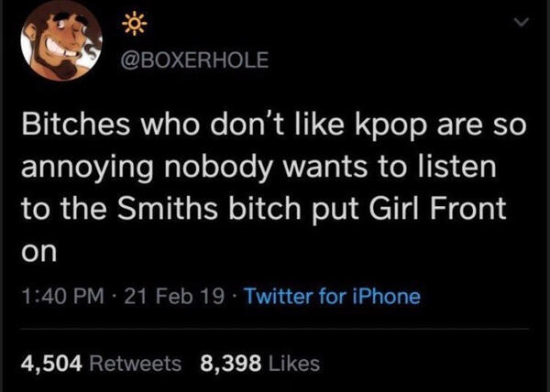Click the 1:40 PM timestamp
The width and height of the screenshot is (550, 392).
coord(62,297)
